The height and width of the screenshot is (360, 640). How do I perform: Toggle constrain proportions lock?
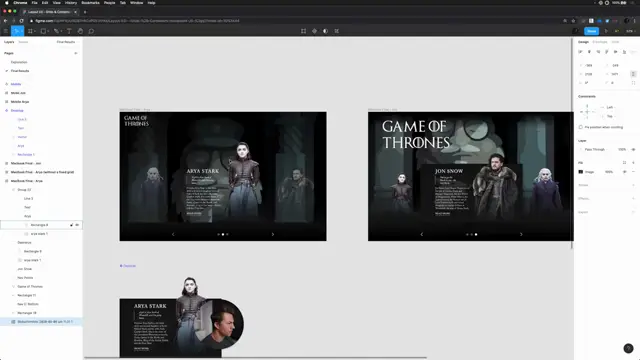click(x=633, y=74)
